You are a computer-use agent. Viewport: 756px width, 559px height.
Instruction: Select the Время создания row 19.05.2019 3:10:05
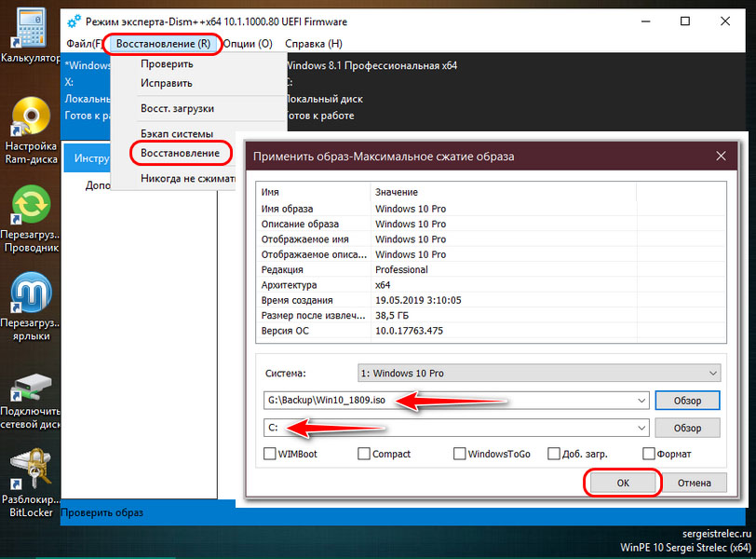click(x=491, y=300)
